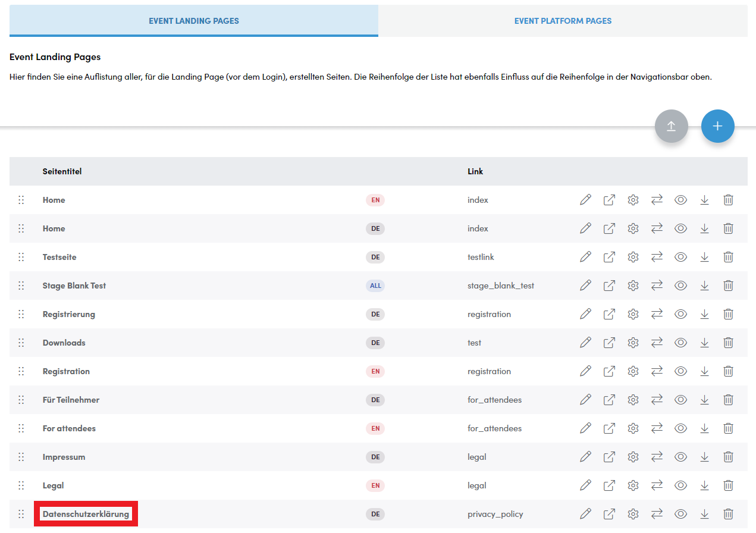Click the blue plus add page button
This screenshot has width=756, height=533.
coord(718,126)
